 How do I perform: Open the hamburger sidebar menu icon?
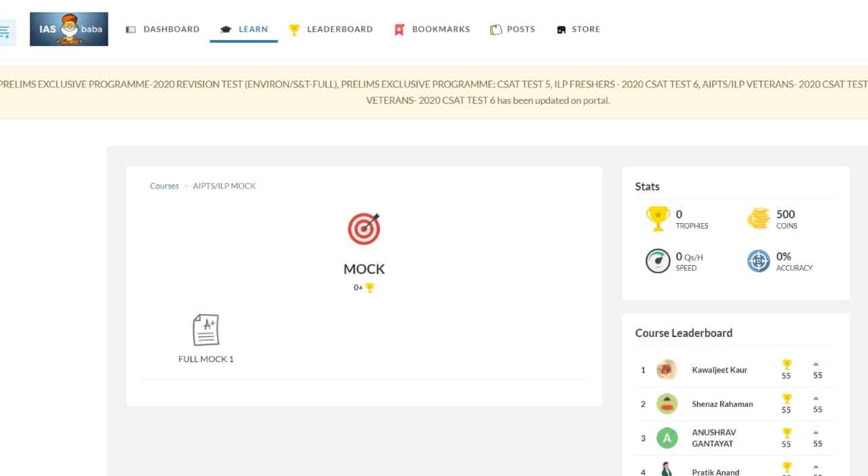(x=5, y=31)
